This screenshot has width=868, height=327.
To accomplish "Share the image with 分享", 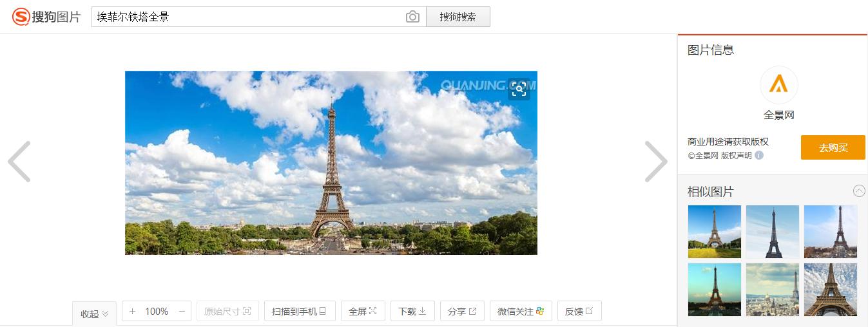I will tap(462, 312).
